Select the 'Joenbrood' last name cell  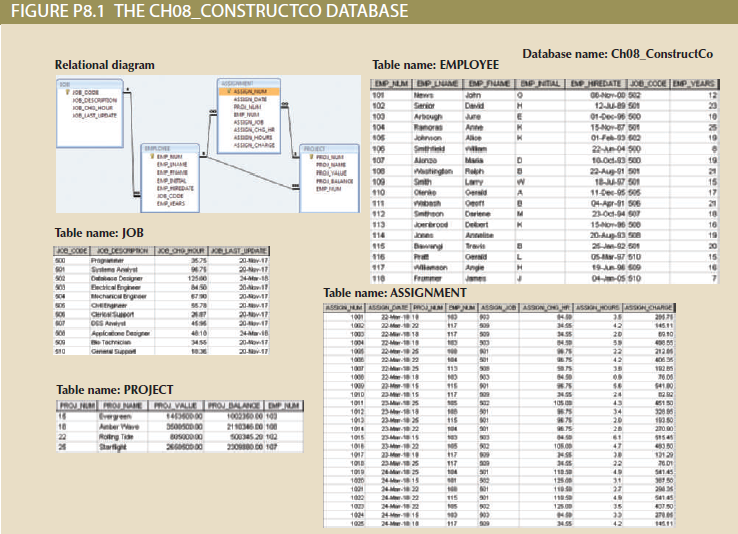[x=438, y=225]
